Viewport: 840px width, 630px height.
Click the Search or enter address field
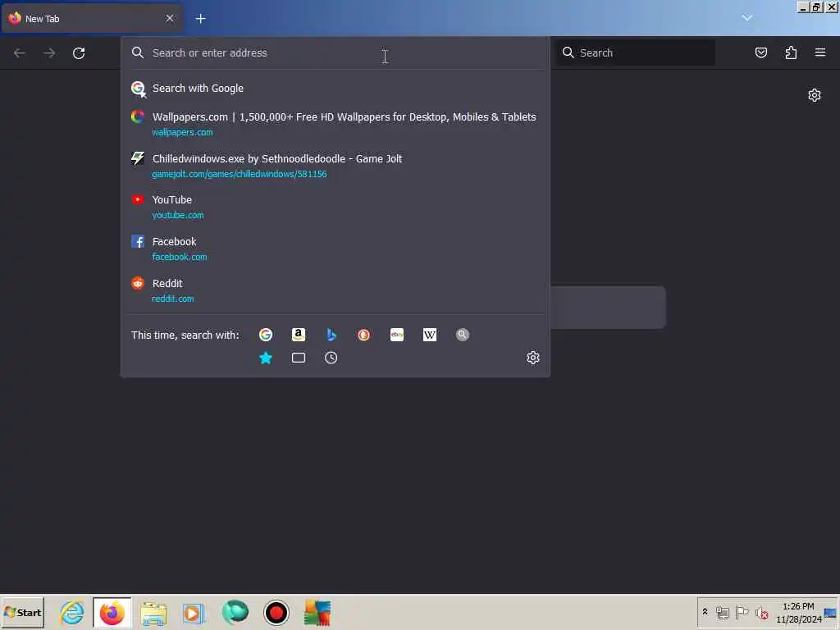point(335,53)
